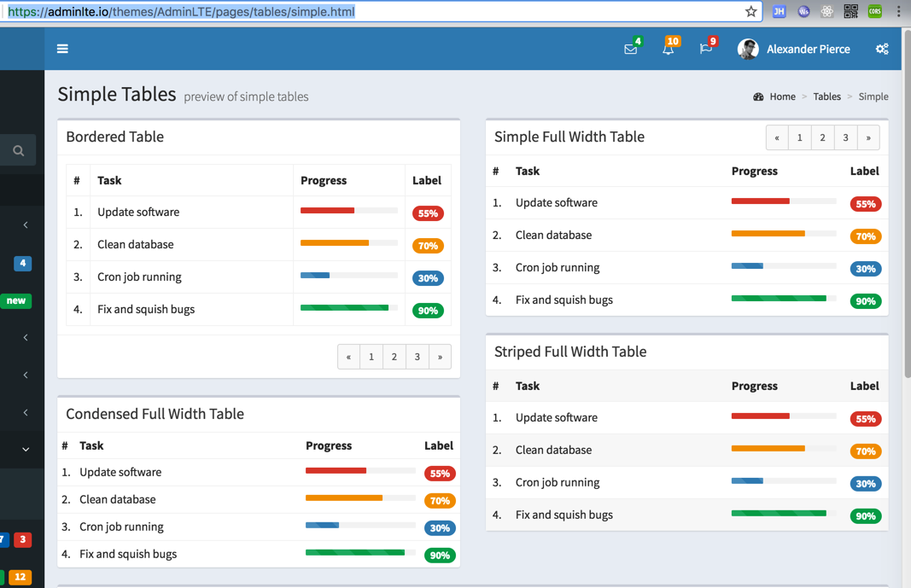Open the messages envelope icon

[x=630, y=49]
